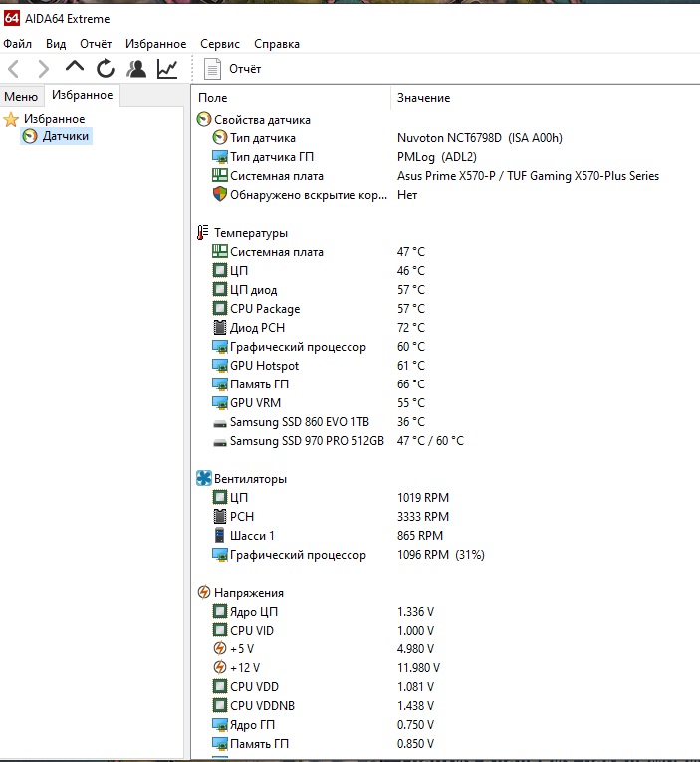This screenshot has width=700, height=762.
Task: Open the Избранное menu in menu bar
Action: pos(155,44)
